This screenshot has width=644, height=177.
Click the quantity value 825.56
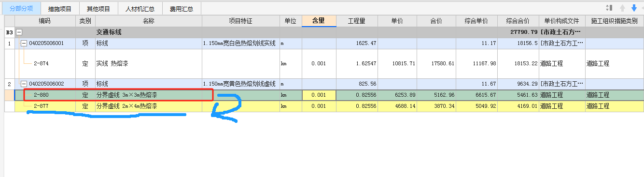tap(368, 84)
